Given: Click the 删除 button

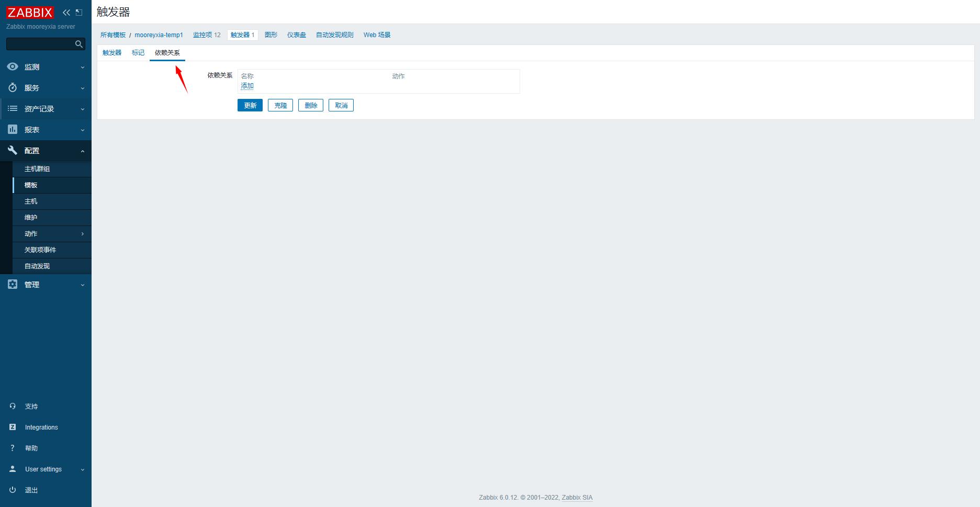Looking at the screenshot, I should tap(311, 105).
